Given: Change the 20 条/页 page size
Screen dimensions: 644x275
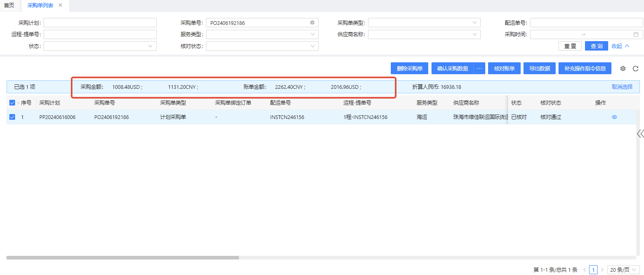Looking at the screenshot, I should 623,270.
